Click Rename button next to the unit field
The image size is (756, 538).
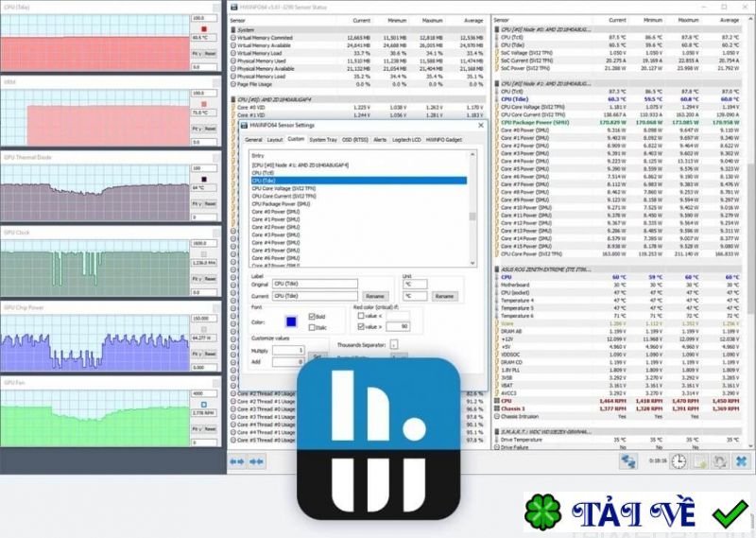pos(444,296)
